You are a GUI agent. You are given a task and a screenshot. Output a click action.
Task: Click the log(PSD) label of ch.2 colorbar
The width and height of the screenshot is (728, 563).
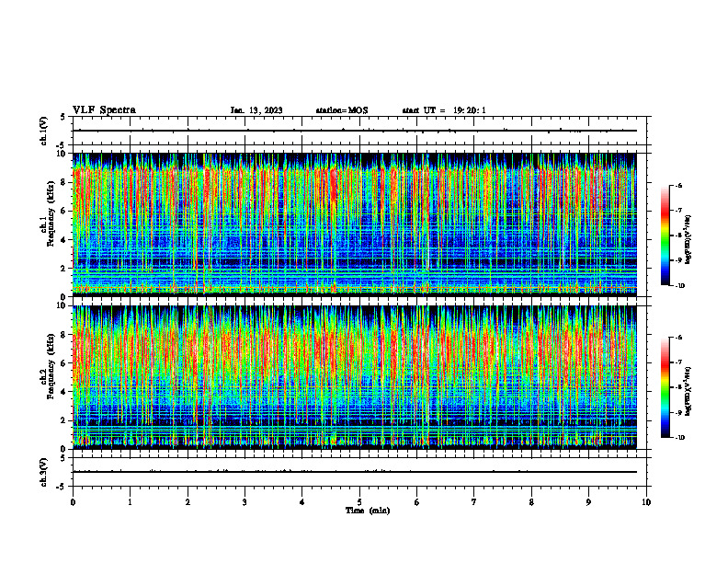(688, 391)
